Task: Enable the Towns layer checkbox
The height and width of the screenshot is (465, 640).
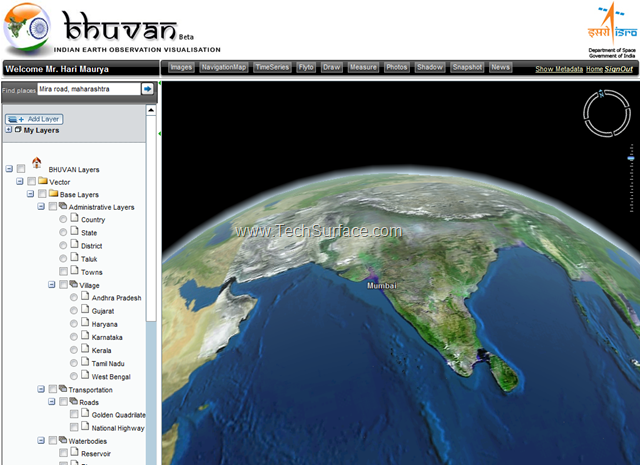Action: tap(64, 272)
